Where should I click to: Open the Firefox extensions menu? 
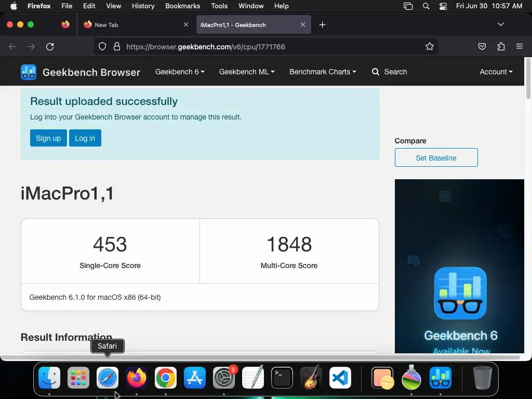tap(501, 46)
